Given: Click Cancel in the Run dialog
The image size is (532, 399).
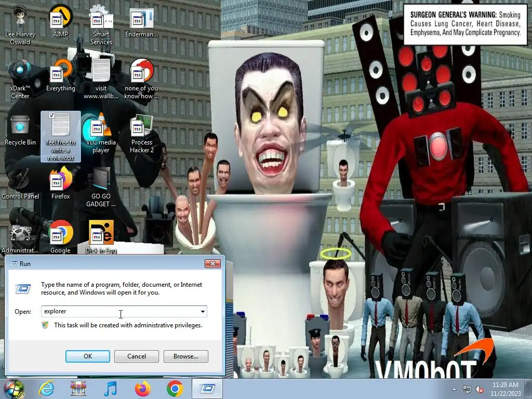Looking at the screenshot, I should [137, 356].
